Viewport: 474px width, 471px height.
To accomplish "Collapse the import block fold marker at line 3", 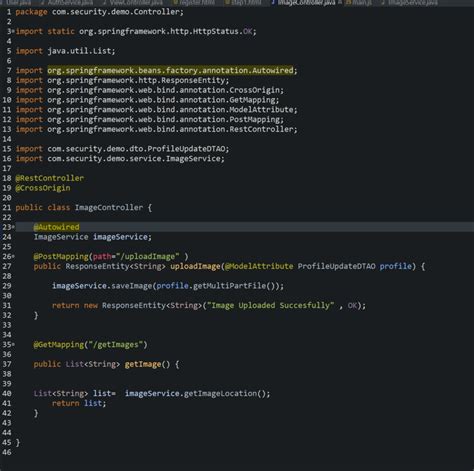I will [x=13, y=31].
